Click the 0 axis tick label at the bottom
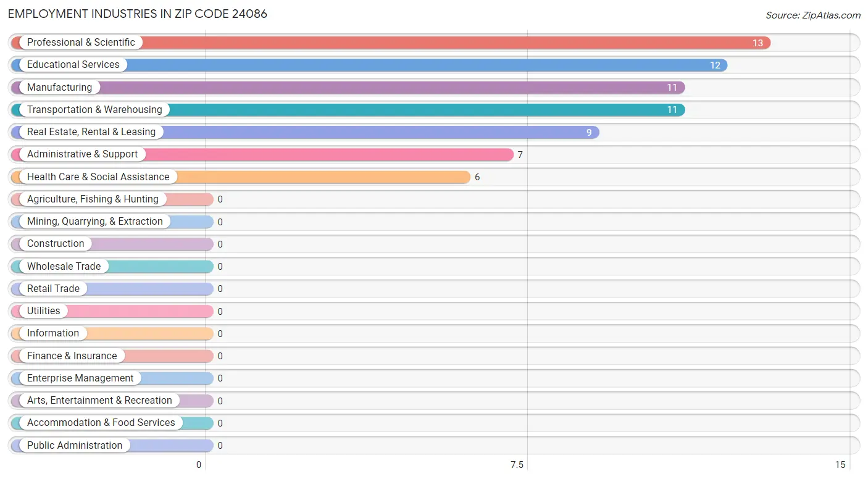 199,465
